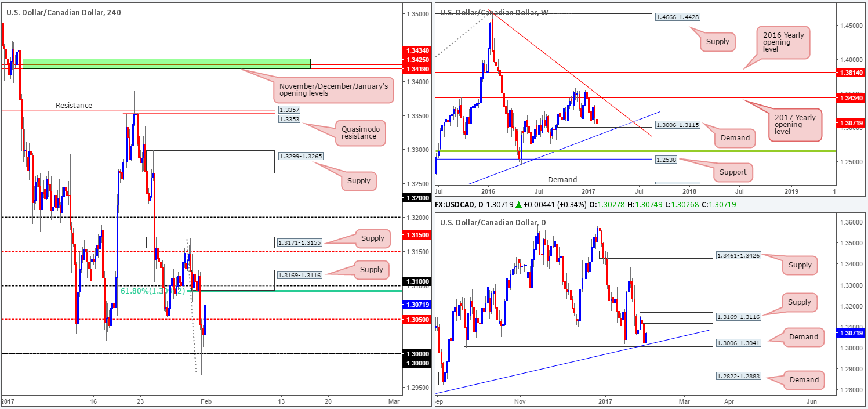The height and width of the screenshot is (409, 868).
Task: Click the Supply callout beside 1.3171-1.3155
Action: tap(372, 238)
